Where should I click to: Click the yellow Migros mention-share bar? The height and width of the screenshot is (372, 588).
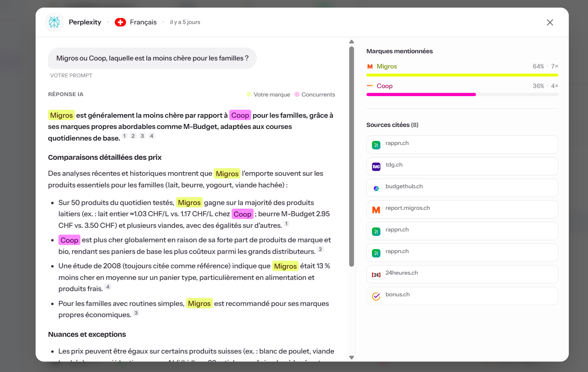coord(462,75)
